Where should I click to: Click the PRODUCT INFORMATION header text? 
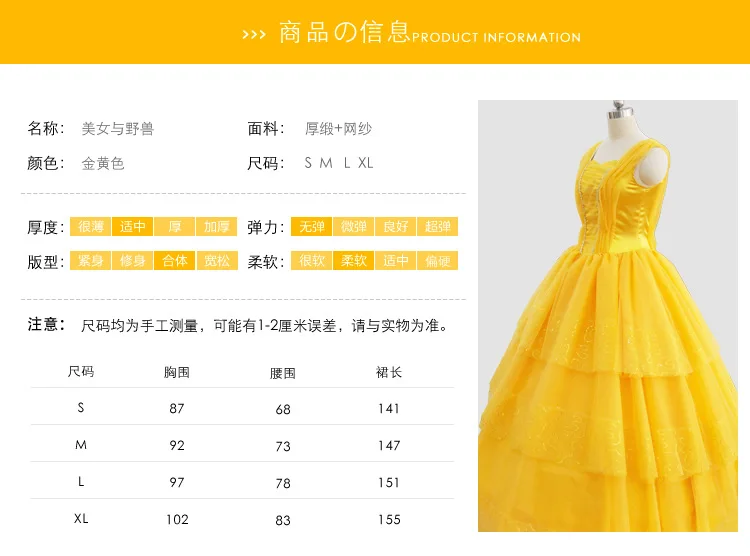[x=496, y=37]
